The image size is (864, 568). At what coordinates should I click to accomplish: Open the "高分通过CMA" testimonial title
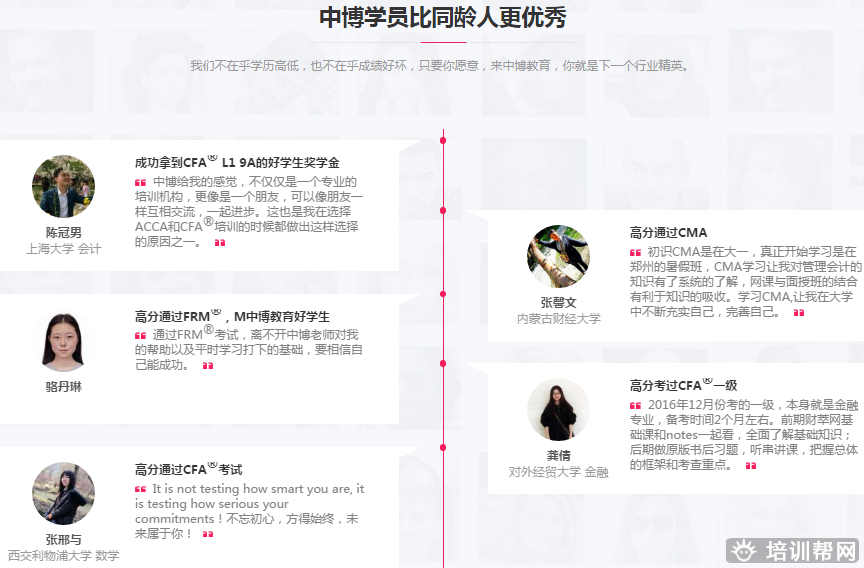click(x=668, y=232)
